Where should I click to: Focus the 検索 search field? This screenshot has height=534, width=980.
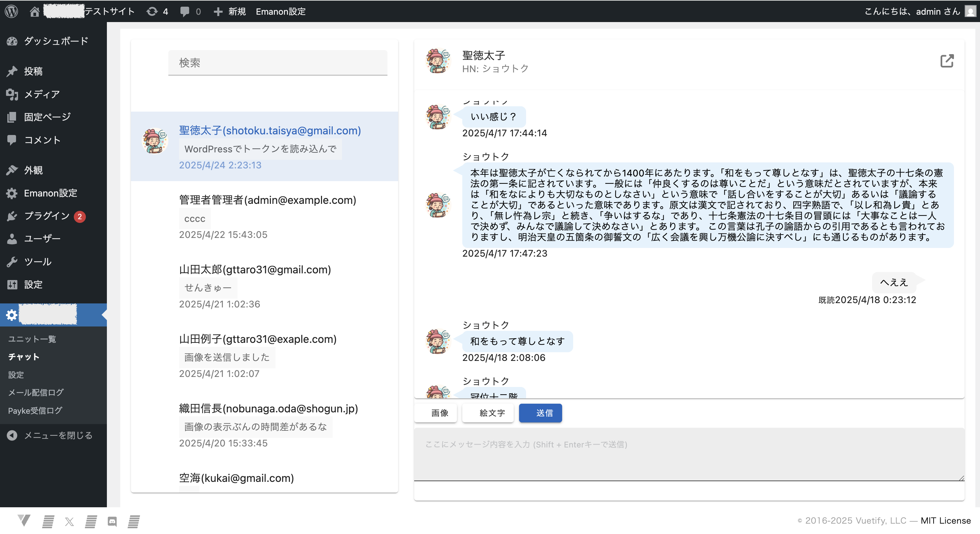(x=278, y=63)
